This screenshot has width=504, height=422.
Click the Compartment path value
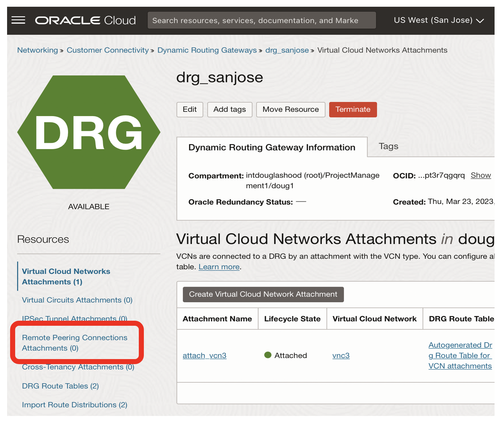tap(313, 180)
